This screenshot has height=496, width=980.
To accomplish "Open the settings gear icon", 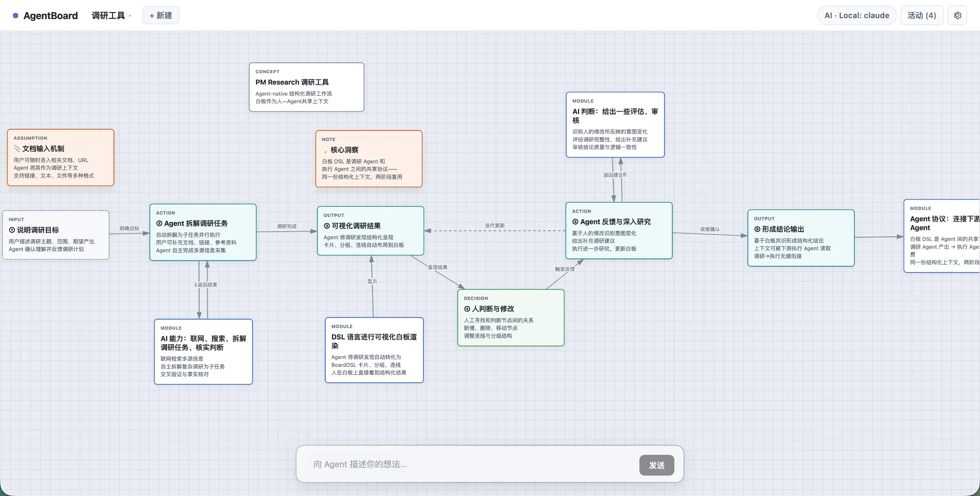I will tap(958, 15).
